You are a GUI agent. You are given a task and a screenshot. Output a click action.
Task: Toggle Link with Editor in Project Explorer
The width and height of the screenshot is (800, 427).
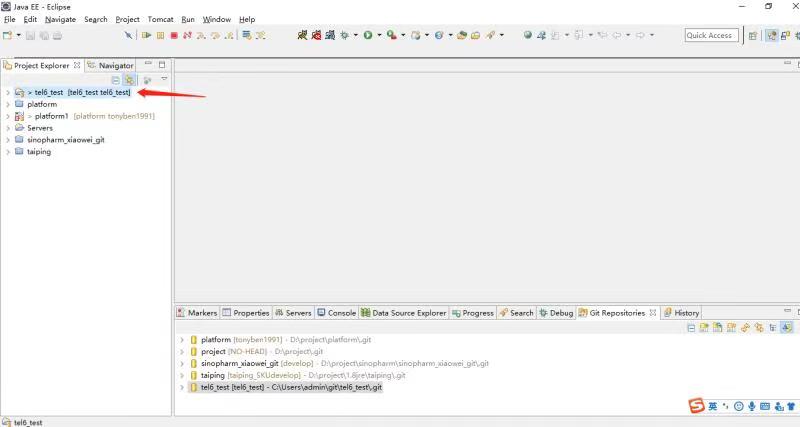[130, 80]
